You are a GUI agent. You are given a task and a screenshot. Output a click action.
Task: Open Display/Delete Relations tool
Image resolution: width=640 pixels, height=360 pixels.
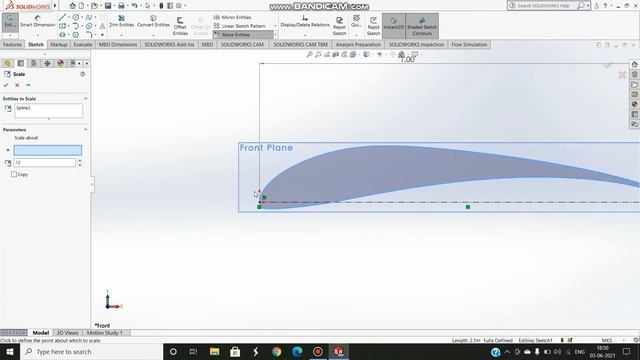click(305, 21)
